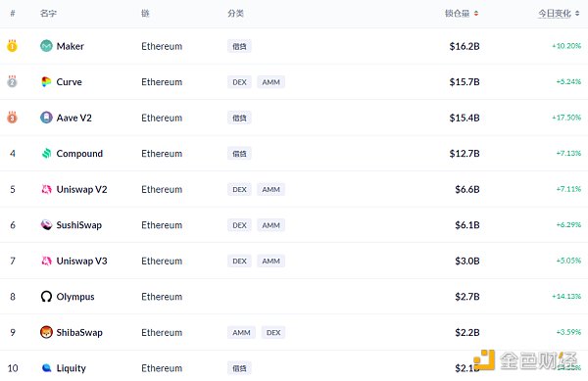588x381 pixels.
Task: Click the gold first-place medal icon
Action: (x=12, y=46)
